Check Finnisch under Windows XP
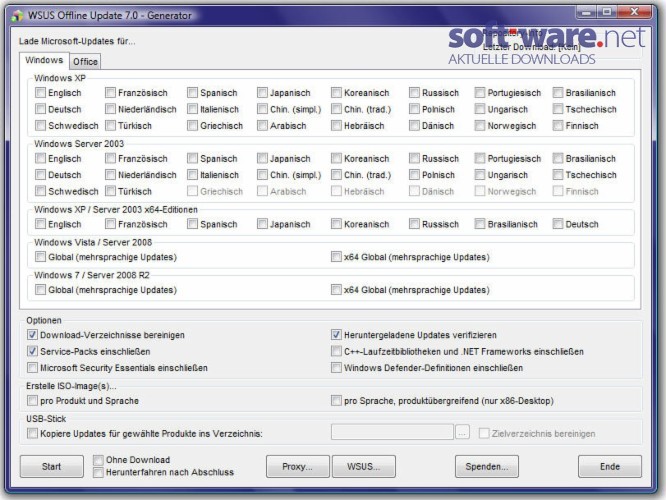 pos(558,126)
